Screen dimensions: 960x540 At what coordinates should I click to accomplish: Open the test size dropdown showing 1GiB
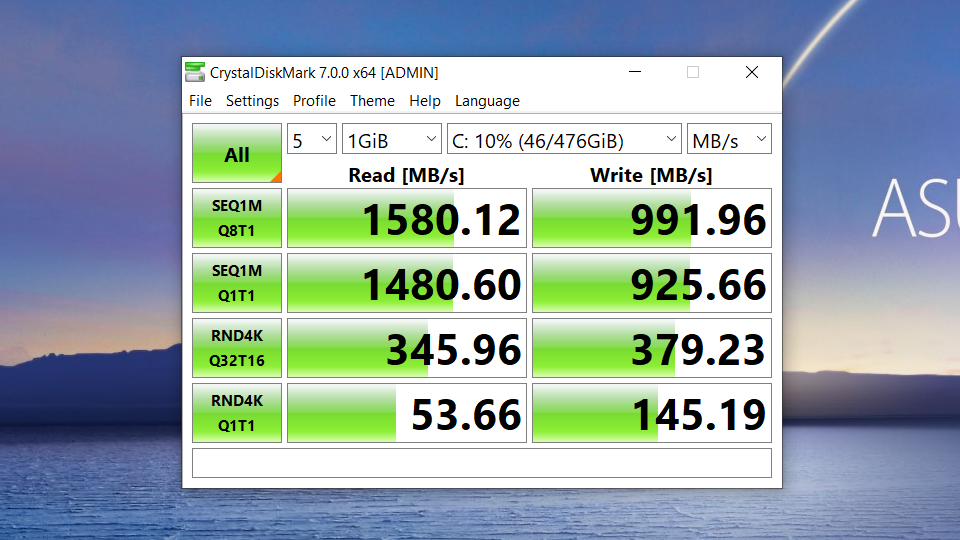392,140
